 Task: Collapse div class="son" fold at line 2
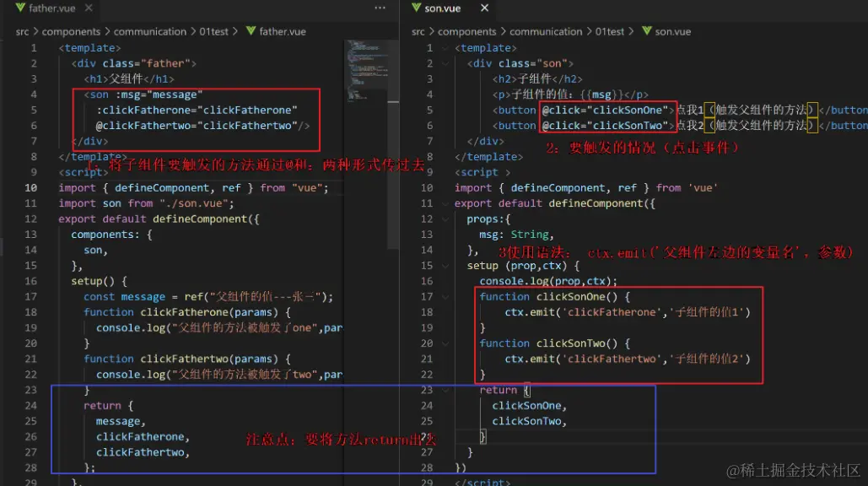point(445,63)
